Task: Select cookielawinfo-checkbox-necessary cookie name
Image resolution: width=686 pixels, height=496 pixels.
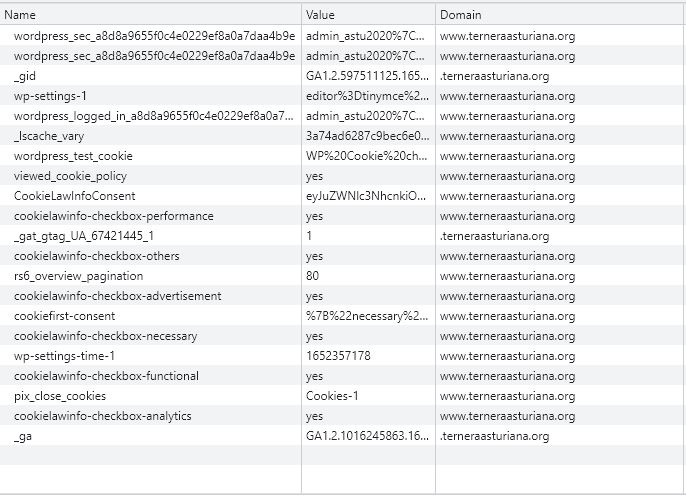Action: click(105, 336)
